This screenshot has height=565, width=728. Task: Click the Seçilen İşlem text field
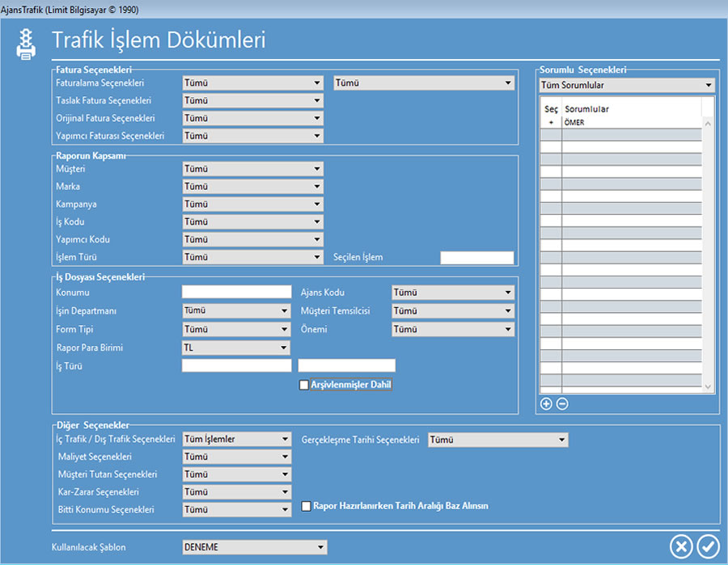pos(476,258)
